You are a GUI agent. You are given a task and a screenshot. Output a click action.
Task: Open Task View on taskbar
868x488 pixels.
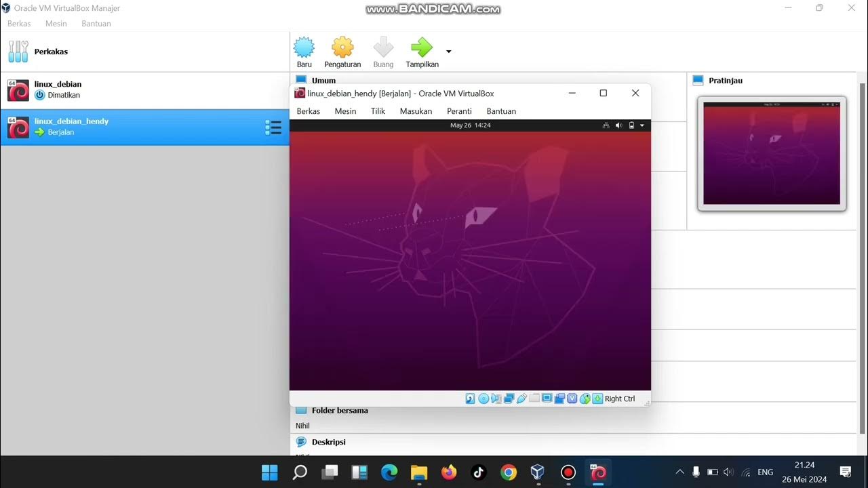[x=330, y=472]
